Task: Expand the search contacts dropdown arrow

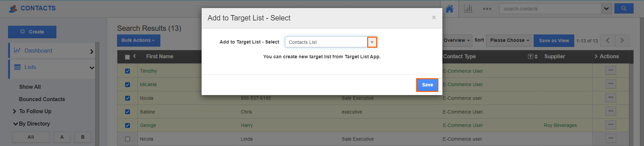Action: pyautogui.click(x=606, y=9)
